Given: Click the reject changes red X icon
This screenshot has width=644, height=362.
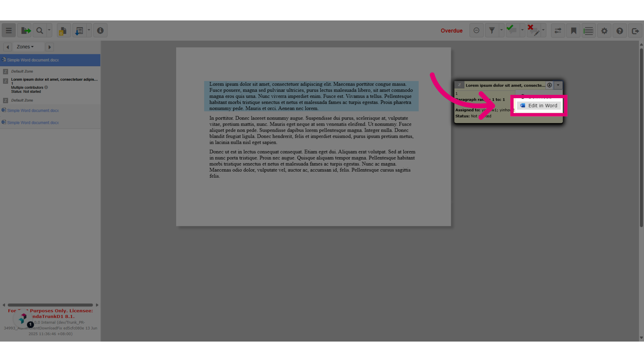Looking at the screenshot, I should [x=533, y=31].
